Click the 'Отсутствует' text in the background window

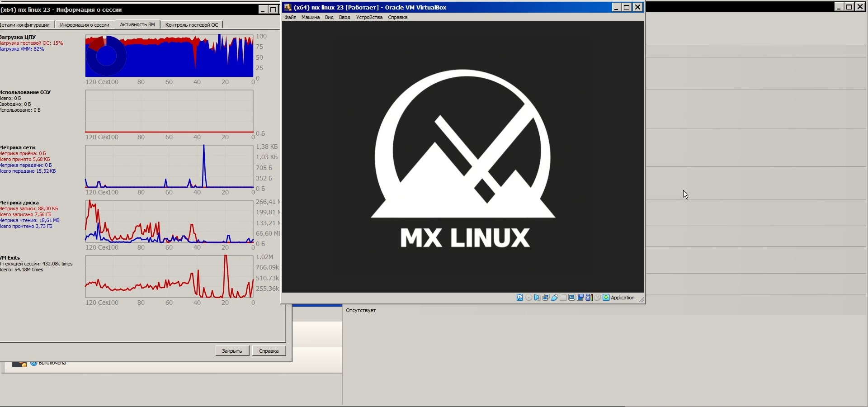pyautogui.click(x=361, y=310)
